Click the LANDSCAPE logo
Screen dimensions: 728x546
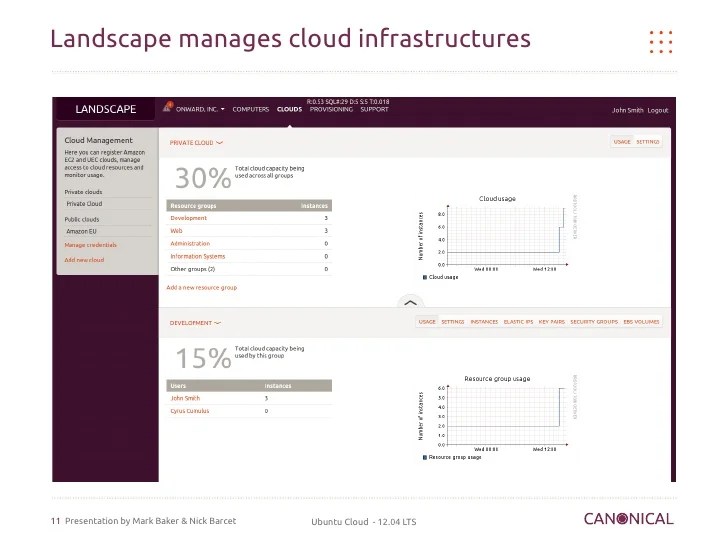pyautogui.click(x=105, y=109)
